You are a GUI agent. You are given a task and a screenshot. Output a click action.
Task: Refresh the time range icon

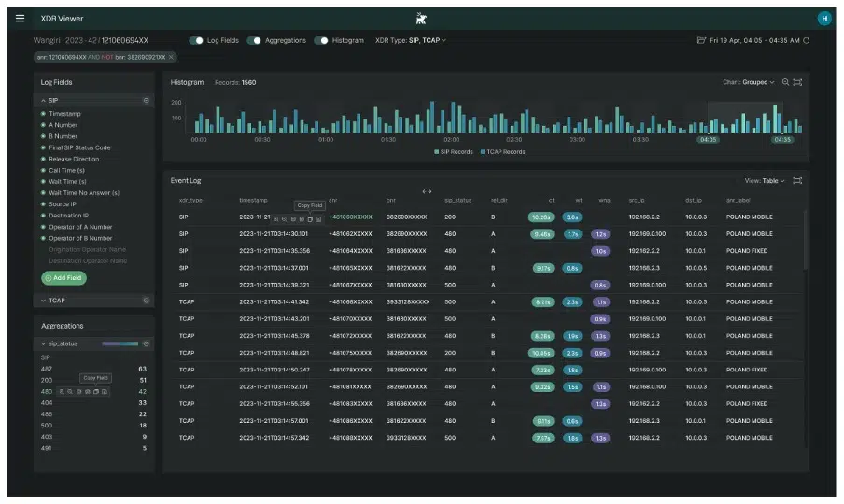(x=807, y=40)
